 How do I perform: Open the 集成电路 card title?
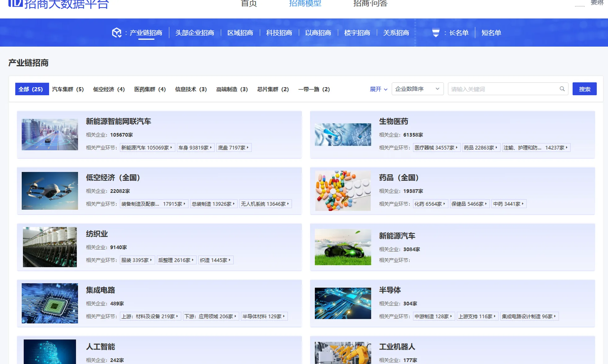tap(101, 290)
